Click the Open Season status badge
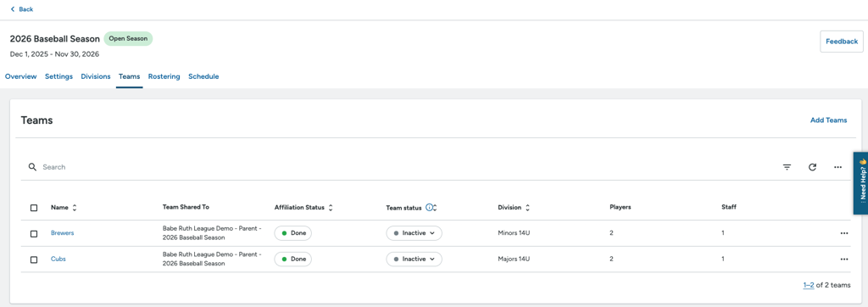This screenshot has width=868, height=307. [x=128, y=39]
